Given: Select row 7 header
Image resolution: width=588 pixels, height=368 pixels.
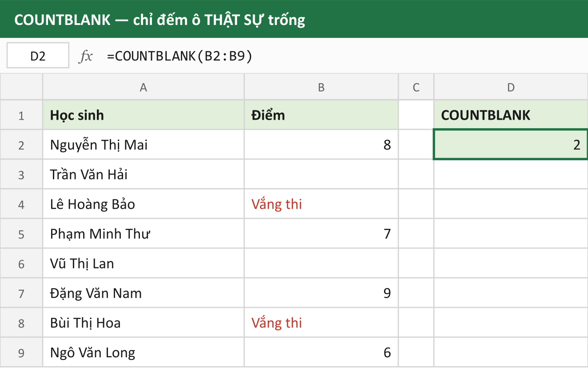Looking at the screenshot, I should pyautogui.click(x=21, y=293).
